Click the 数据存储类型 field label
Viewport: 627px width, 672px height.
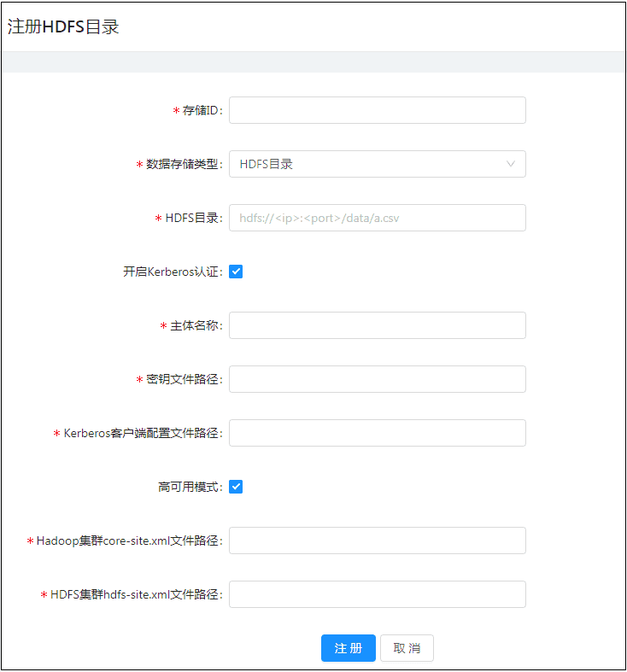pos(183,164)
